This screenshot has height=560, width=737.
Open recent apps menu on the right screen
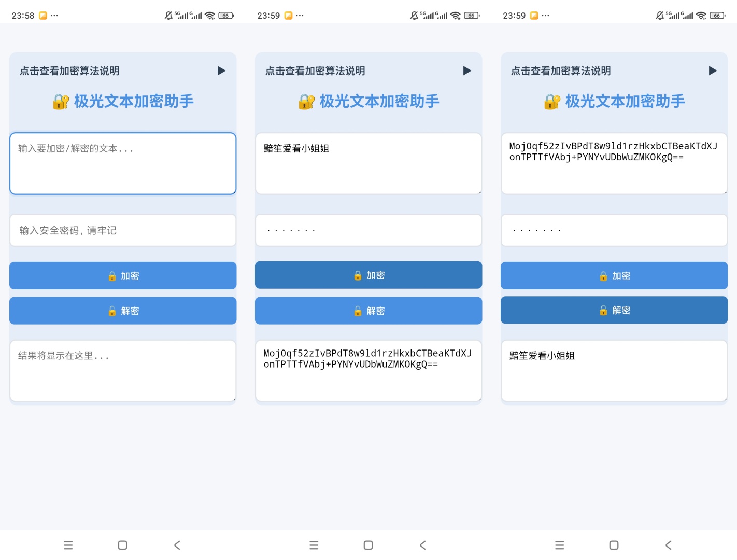(x=560, y=545)
